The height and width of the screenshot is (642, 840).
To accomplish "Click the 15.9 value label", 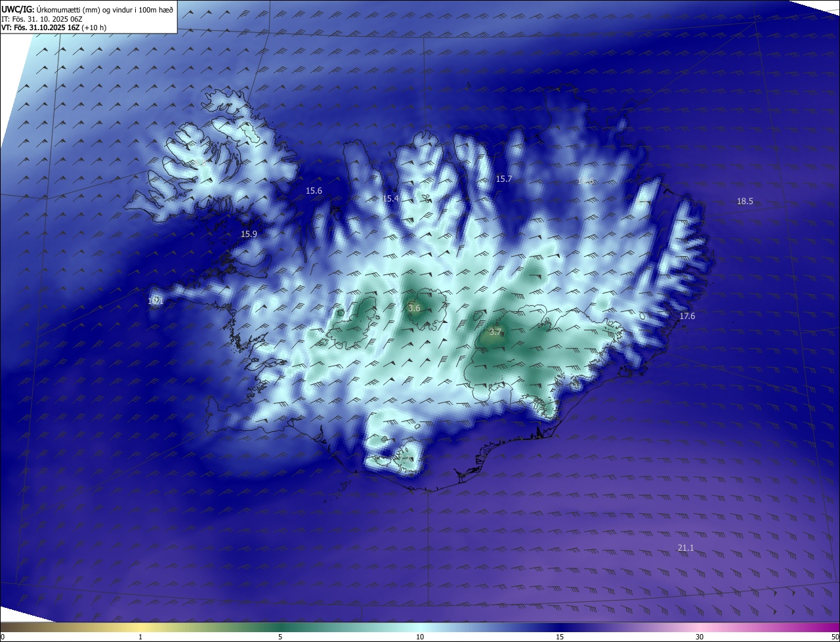I will pyautogui.click(x=249, y=234).
